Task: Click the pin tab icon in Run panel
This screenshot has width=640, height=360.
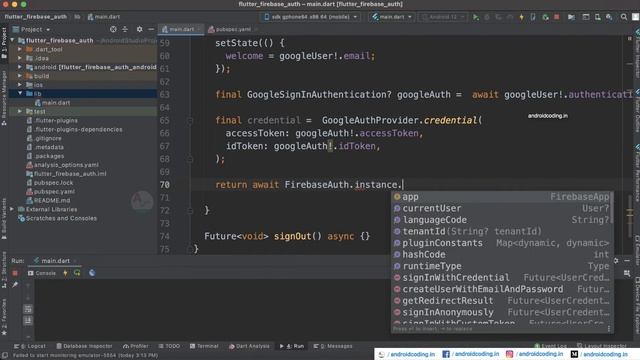Action: coord(15,284)
